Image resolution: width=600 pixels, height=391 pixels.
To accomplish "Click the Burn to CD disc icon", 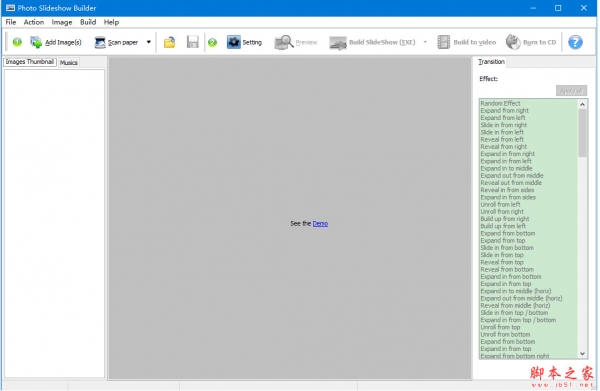I will click(513, 42).
